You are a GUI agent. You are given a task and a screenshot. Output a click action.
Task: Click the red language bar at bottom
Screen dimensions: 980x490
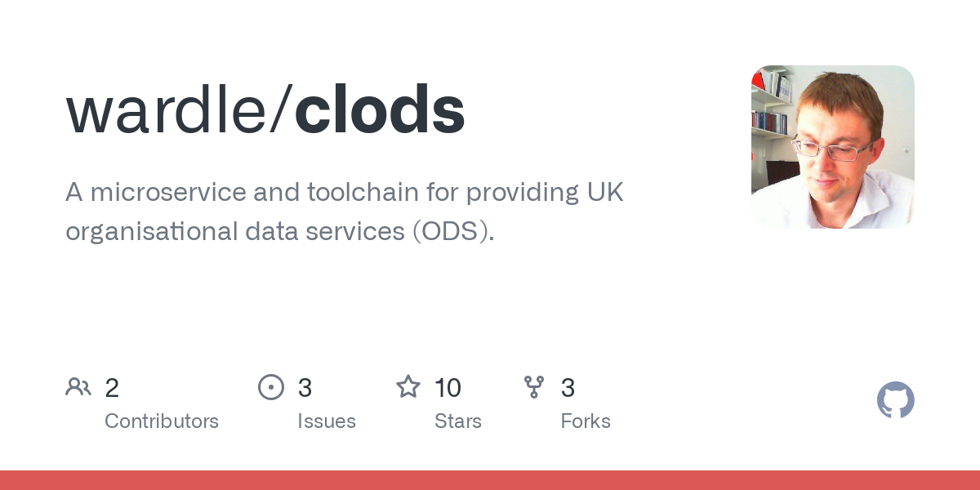(x=490, y=480)
